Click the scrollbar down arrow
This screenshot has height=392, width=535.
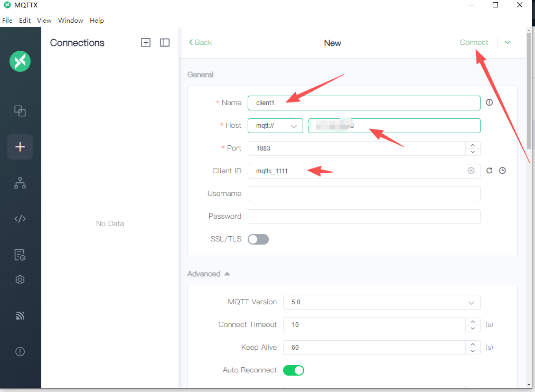529,385
